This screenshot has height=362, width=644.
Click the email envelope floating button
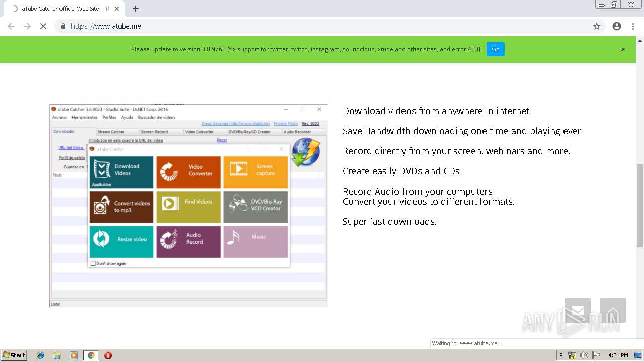click(578, 310)
